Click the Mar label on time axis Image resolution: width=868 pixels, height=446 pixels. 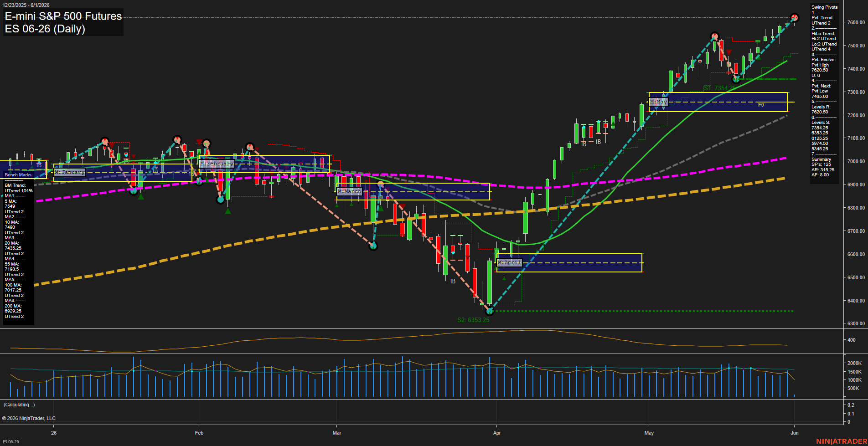point(337,433)
